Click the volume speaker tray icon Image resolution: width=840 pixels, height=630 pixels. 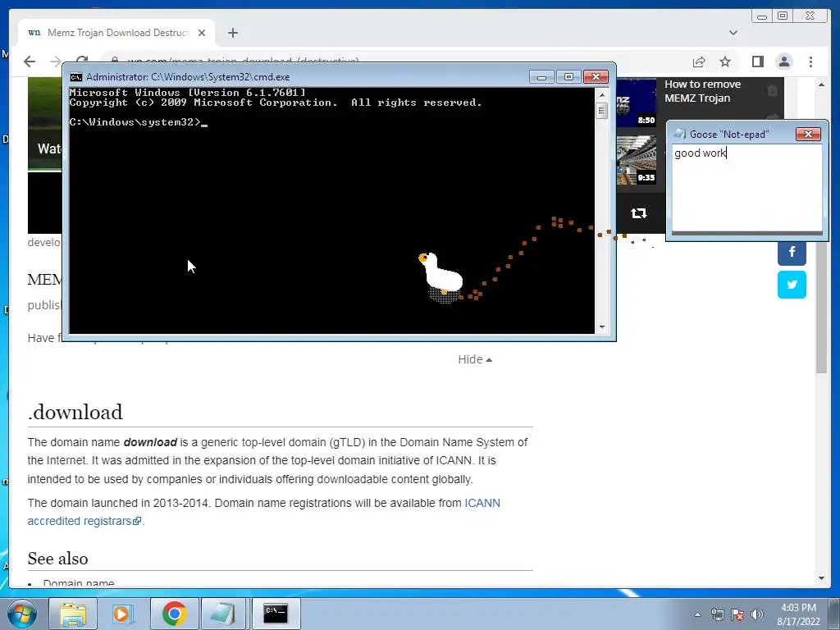coord(757,615)
